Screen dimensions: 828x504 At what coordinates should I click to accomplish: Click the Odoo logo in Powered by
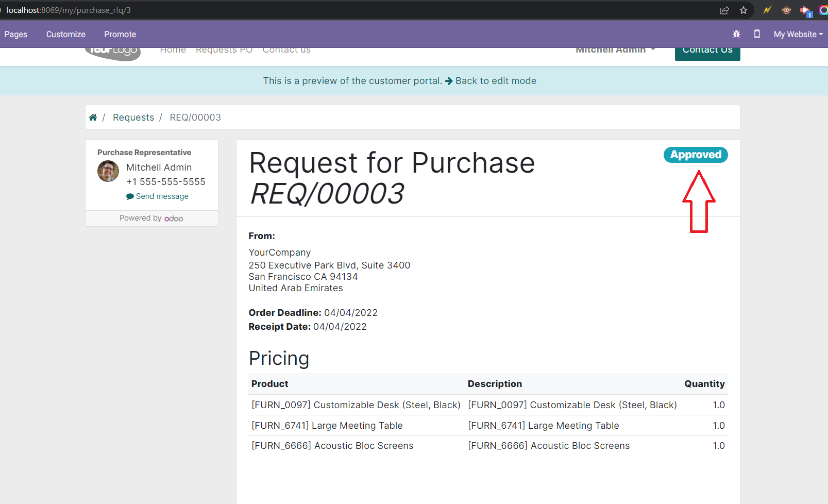174,219
